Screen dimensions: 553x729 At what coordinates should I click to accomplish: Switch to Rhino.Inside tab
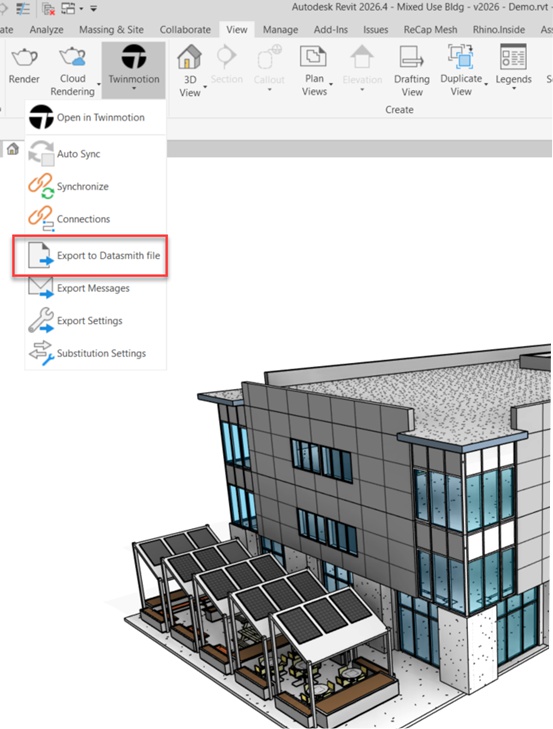click(499, 30)
